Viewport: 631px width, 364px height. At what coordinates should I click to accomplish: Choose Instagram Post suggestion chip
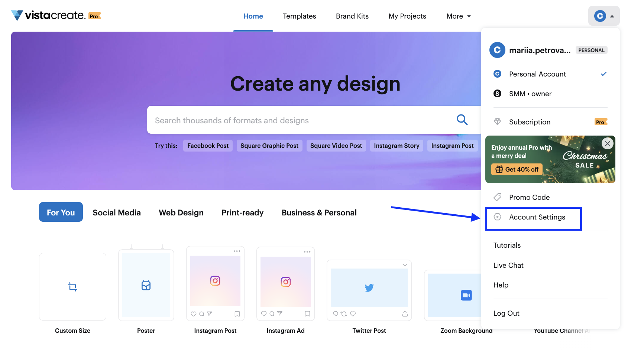(452, 146)
